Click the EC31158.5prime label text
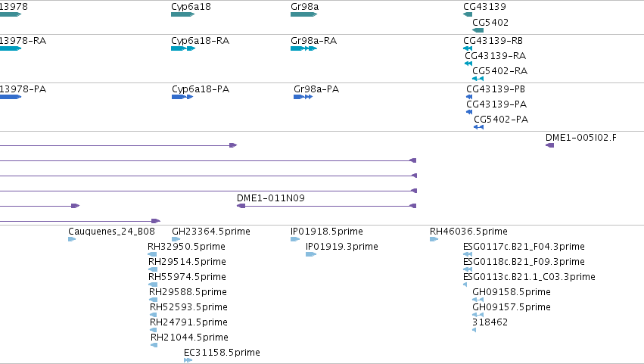Image resolution: width=644 pixels, height=364 pixels. (x=222, y=353)
